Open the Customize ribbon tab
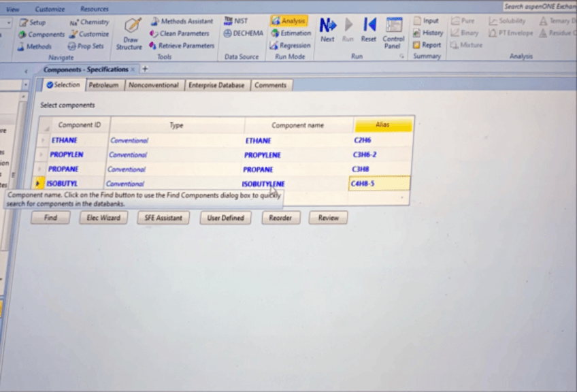 pos(50,9)
